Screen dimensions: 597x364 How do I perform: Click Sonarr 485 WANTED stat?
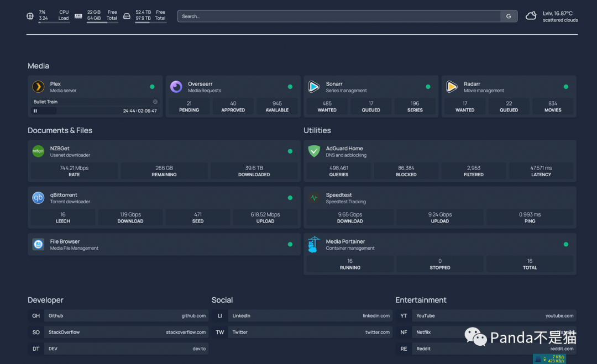coord(327,107)
